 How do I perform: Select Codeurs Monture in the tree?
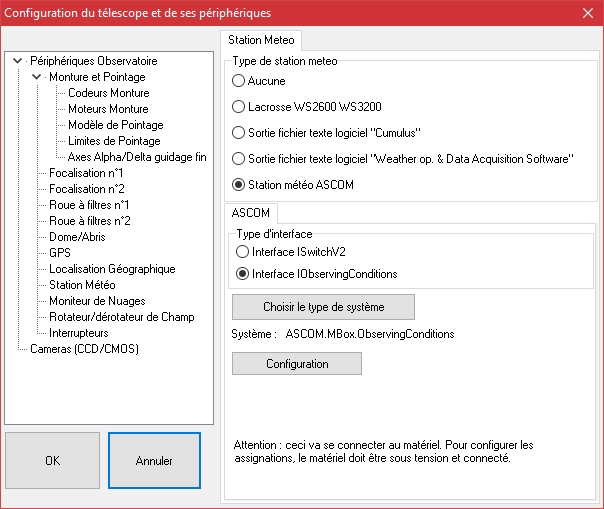pos(108,93)
